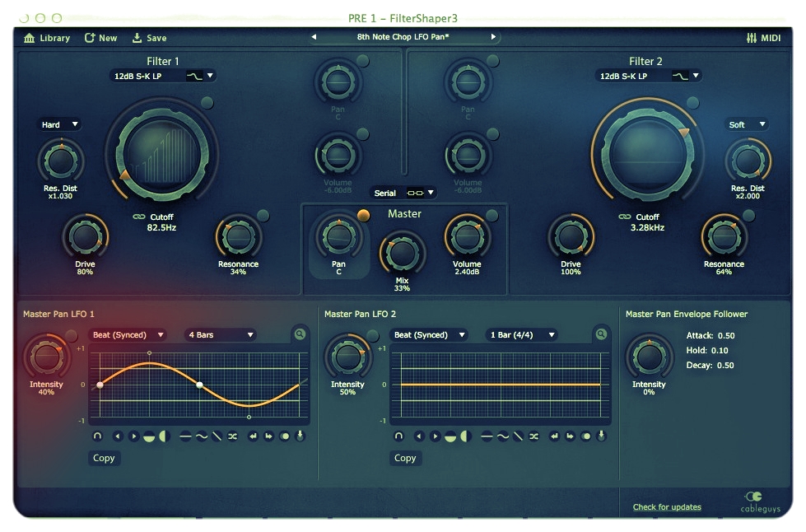Image resolution: width=806 pixels, height=532 pixels.
Task: Select Filter 1 Cutoff modulation target dot
Action: coord(207,102)
